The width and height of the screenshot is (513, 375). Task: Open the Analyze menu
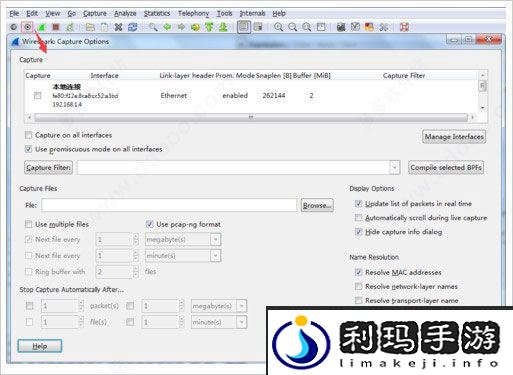(125, 13)
